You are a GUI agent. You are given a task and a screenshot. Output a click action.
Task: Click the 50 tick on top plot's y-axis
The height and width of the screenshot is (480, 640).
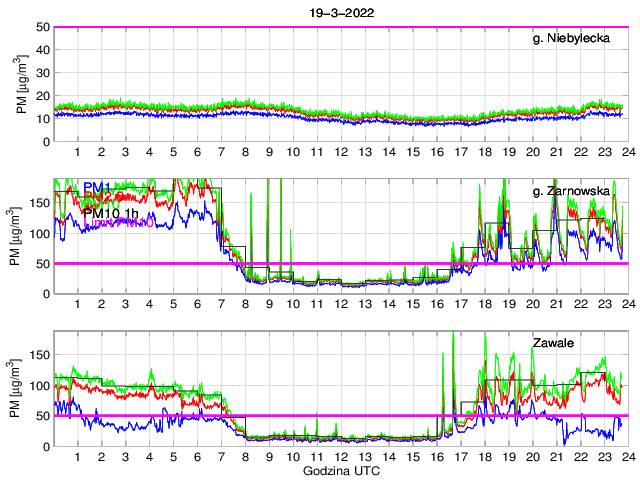(x=43, y=27)
